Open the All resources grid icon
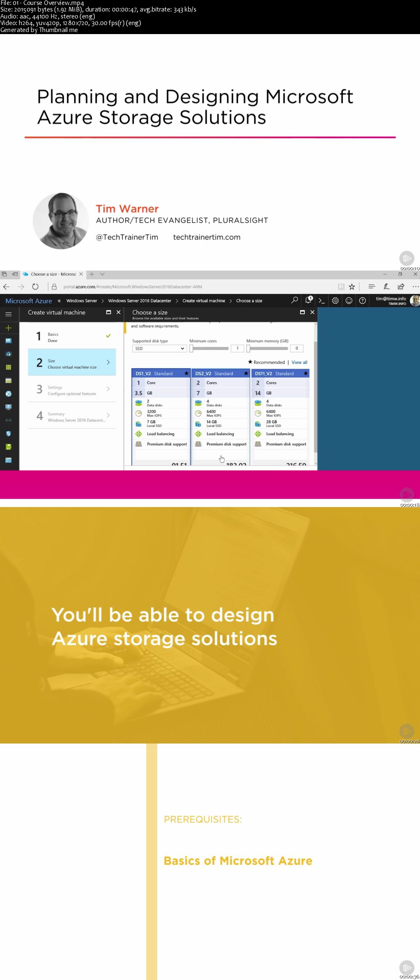 (8, 367)
